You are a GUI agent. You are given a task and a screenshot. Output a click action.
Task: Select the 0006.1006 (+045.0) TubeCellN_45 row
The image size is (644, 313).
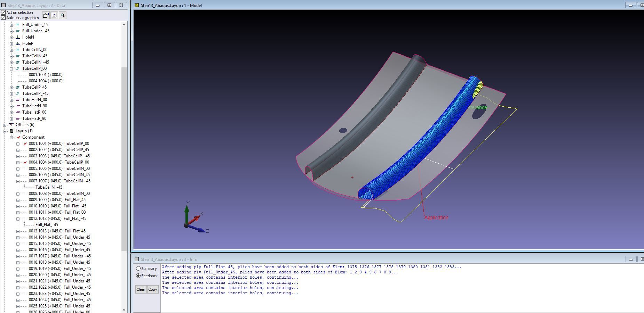[x=59, y=175]
